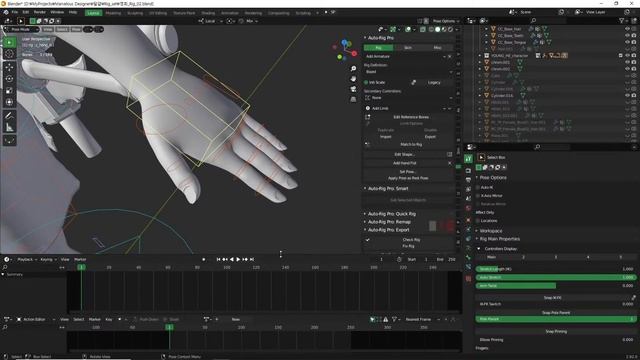Screen dimensions: 640x360
Task: Select the Cursor tool in viewport toolbar
Action: (x=9, y=53)
